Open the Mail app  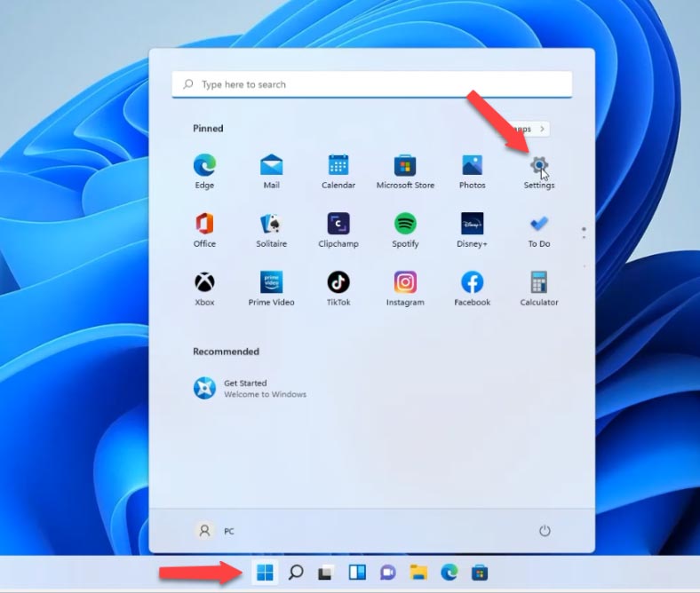tap(272, 172)
